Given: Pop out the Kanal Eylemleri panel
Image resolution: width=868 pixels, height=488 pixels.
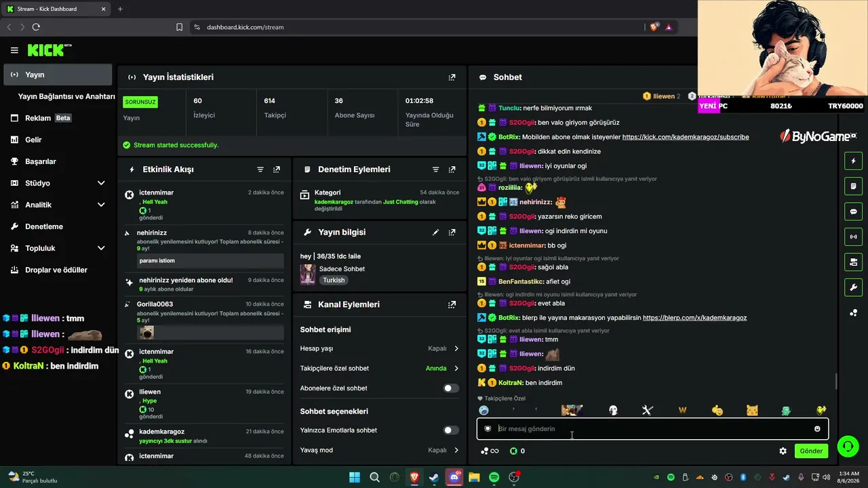Looking at the screenshot, I should point(452,305).
